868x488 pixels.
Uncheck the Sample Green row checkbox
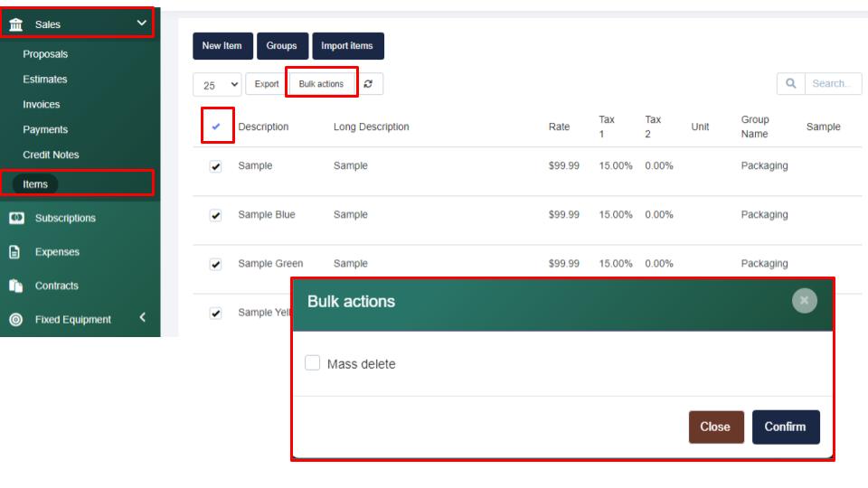pyautogui.click(x=215, y=264)
